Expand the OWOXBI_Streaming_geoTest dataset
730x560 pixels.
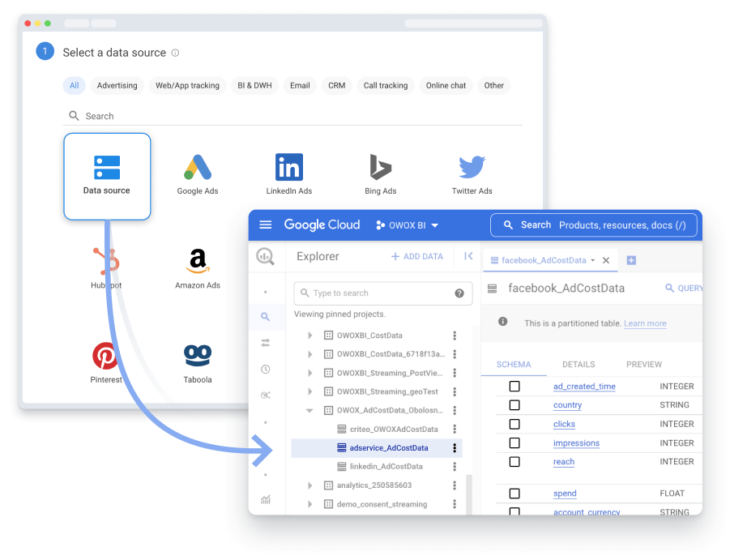[x=310, y=391]
